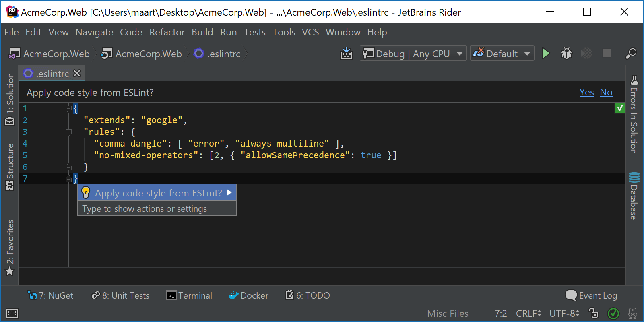The width and height of the screenshot is (644, 322).
Task: Collapse the root object fold at line 1
Action: [68, 108]
